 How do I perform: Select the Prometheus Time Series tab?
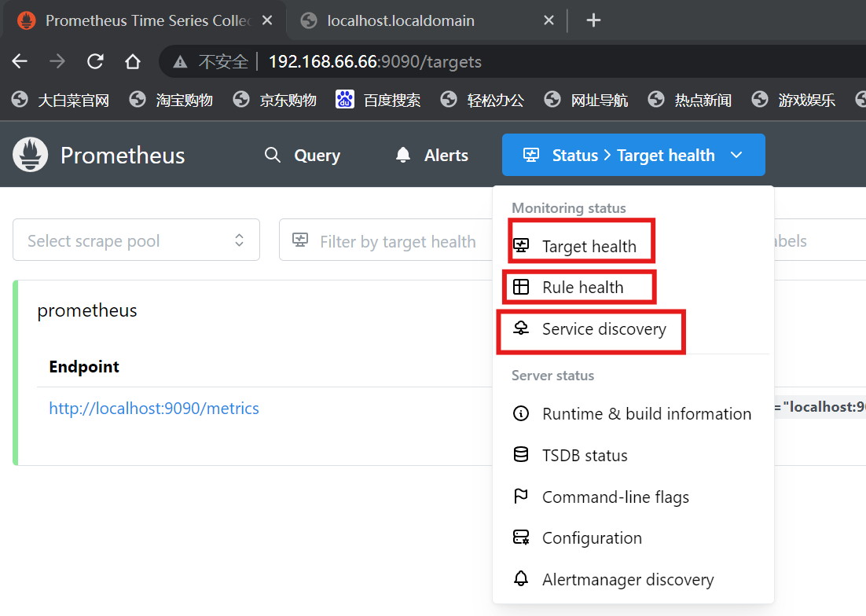pos(144,21)
